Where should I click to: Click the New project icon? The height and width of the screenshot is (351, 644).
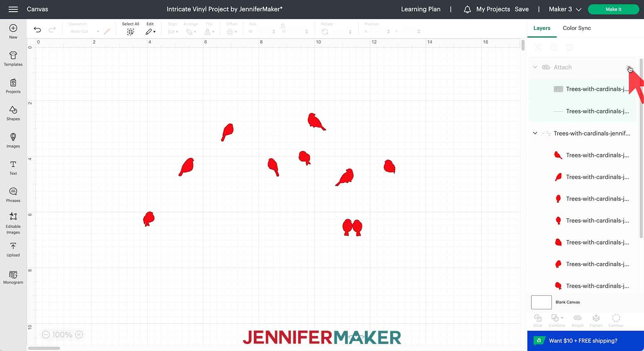click(x=13, y=28)
